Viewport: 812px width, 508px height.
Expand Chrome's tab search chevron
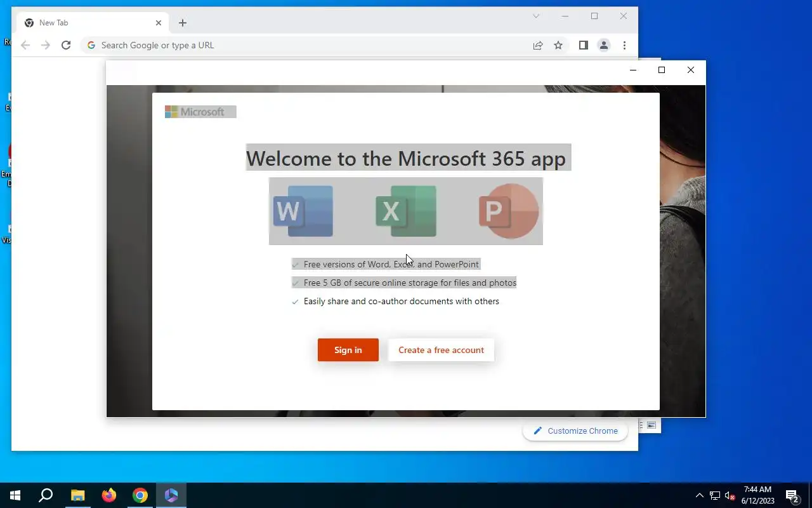tap(536, 16)
